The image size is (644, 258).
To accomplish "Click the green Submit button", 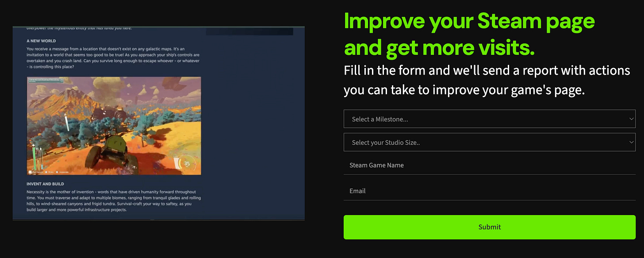I will [x=489, y=227].
